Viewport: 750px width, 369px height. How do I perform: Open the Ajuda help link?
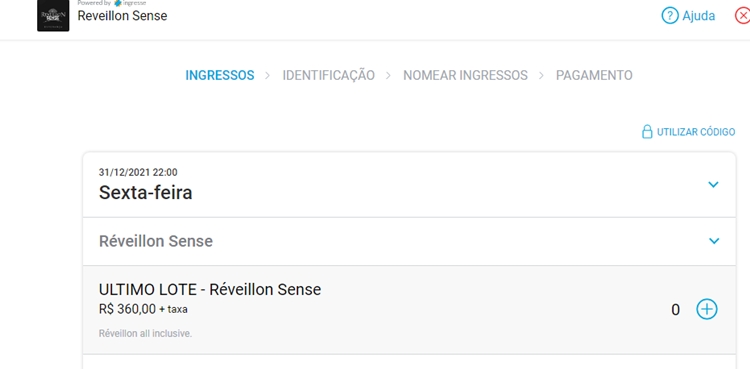(x=698, y=16)
